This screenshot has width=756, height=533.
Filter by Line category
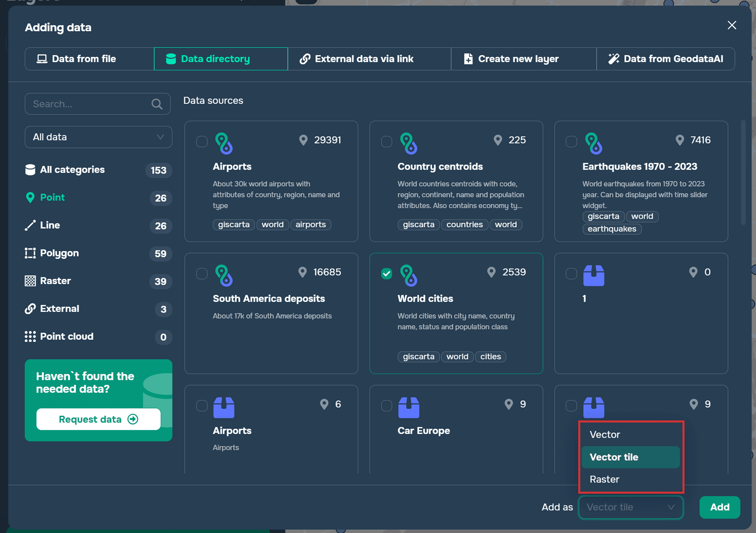click(x=98, y=225)
